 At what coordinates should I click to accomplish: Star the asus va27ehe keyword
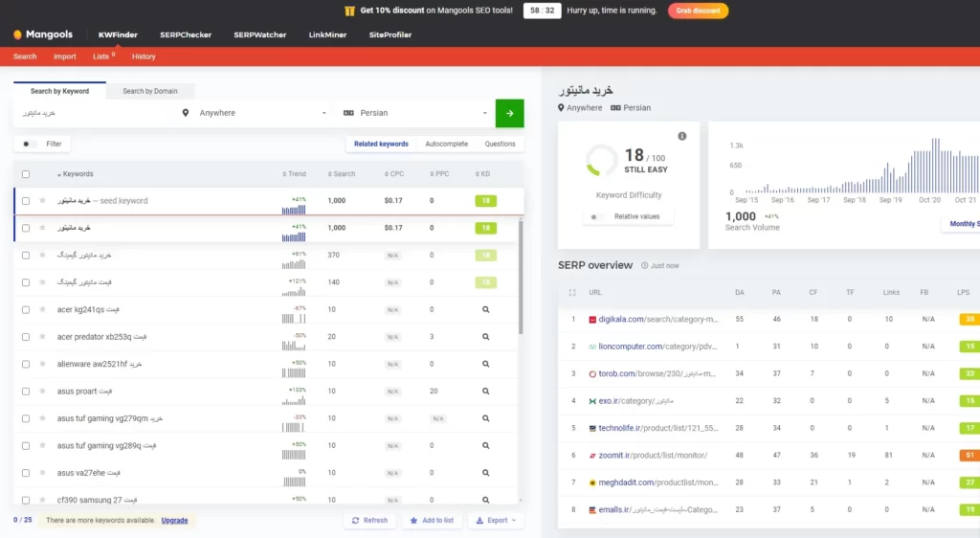(42, 473)
